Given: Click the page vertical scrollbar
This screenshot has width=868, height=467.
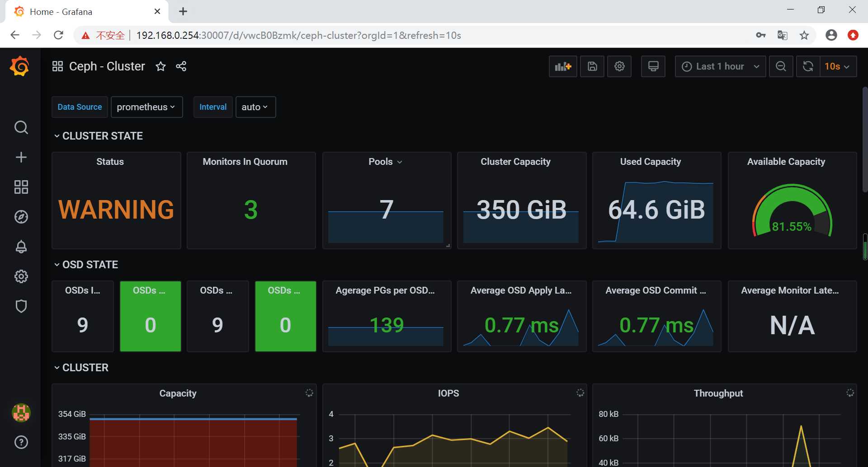Looking at the screenshot, I should tap(865, 140).
